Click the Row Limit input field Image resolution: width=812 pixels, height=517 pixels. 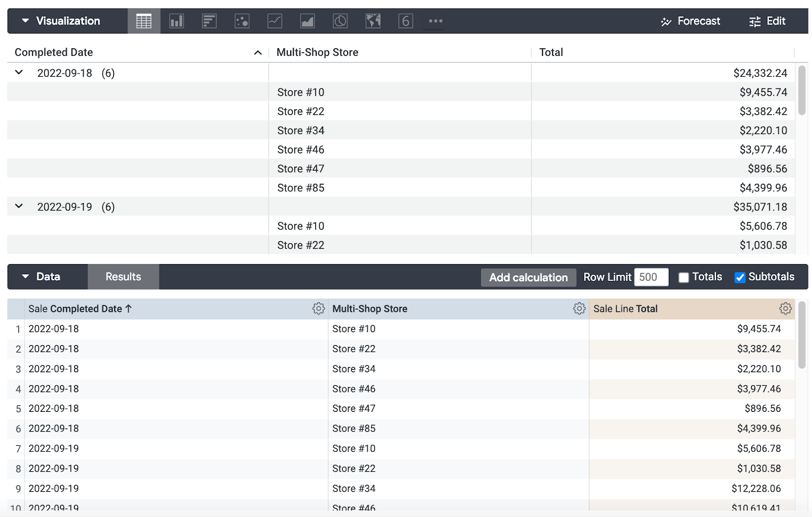(651, 277)
